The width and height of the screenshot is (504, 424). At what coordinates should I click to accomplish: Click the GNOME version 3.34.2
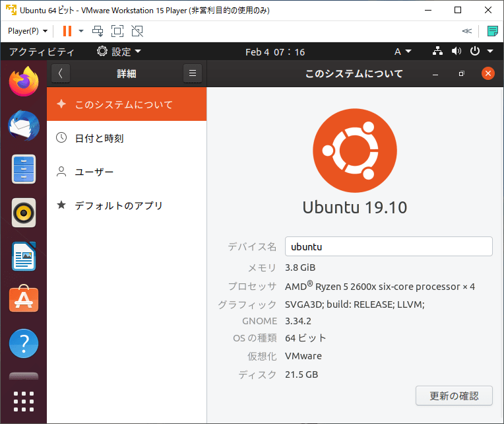298,321
